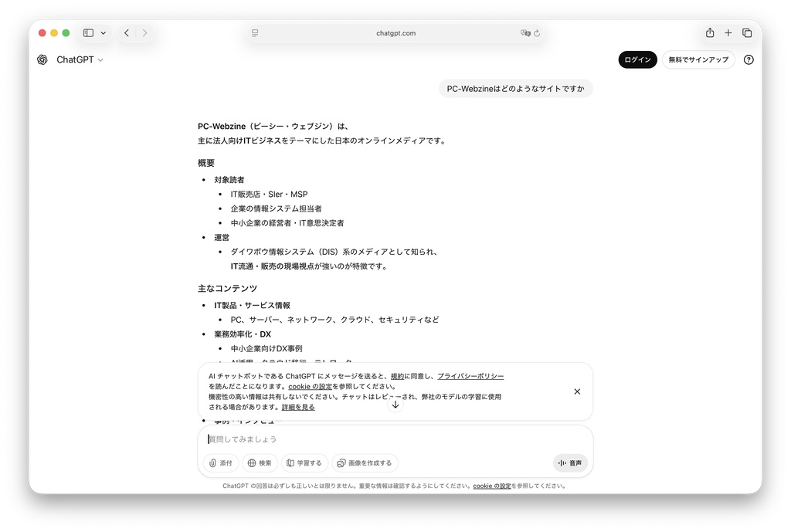Open the help question mark icon
The height and width of the screenshot is (532, 791).
coord(748,59)
